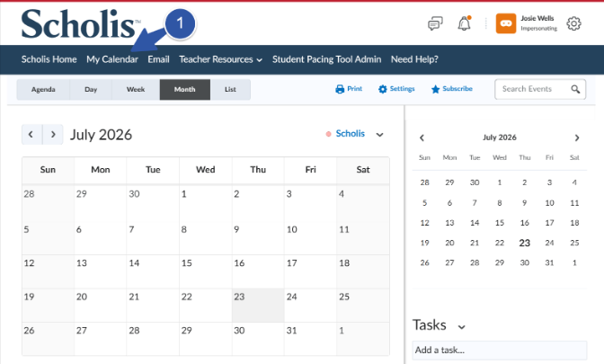This screenshot has height=364, width=604.
Task: Pick 25 in the mini calendar
Action: 574,243
